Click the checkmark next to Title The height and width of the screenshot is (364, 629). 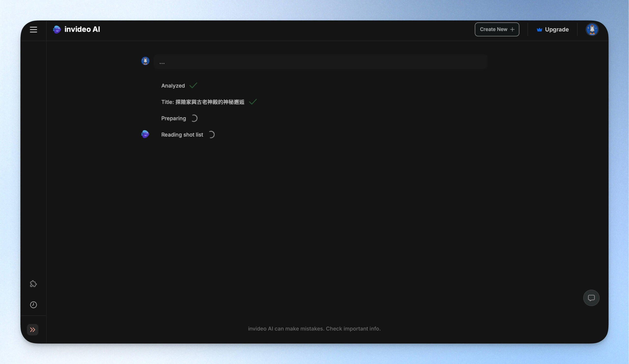pyautogui.click(x=253, y=102)
